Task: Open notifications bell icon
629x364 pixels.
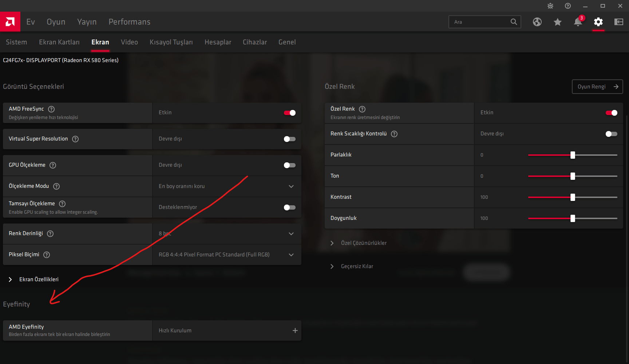Action: 578,22
